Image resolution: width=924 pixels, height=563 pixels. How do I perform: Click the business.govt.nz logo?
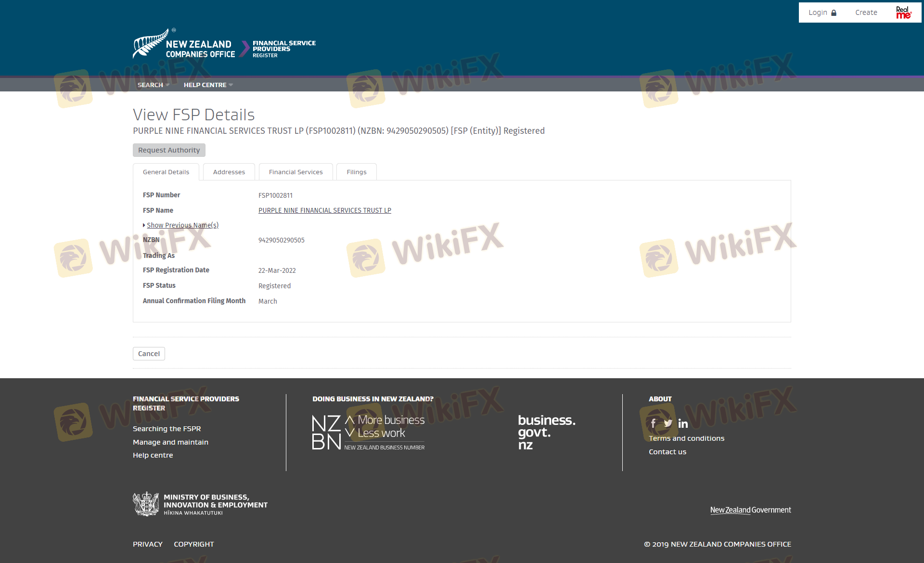pyautogui.click(x=546, y=432)
